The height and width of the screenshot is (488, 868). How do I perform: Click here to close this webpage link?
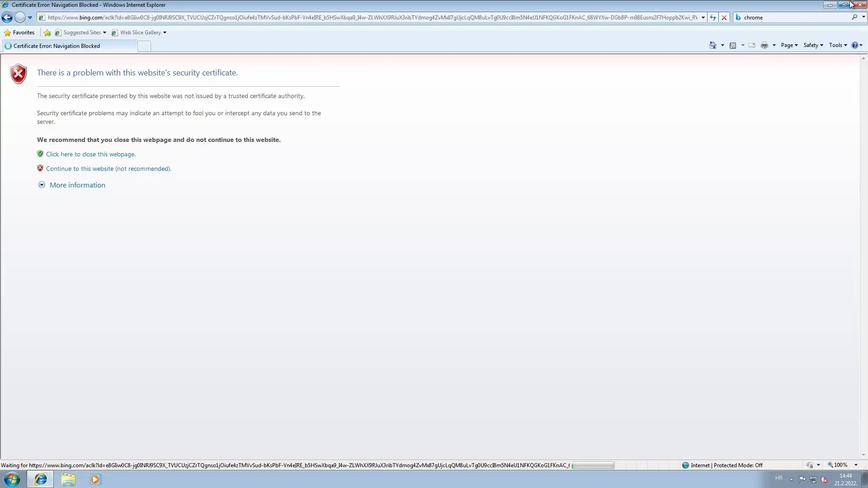pyautogui.click(x=90, y=154)
